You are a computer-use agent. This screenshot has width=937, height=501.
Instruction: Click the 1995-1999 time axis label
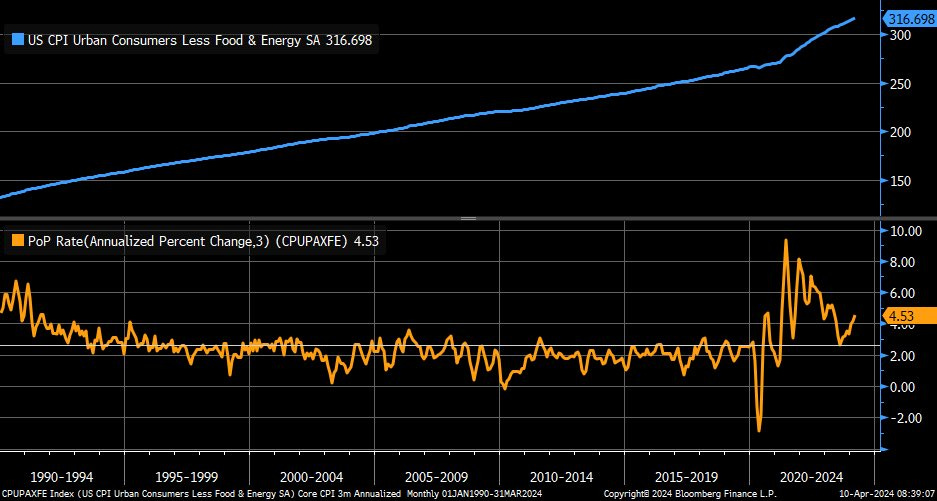coord(187,476)
